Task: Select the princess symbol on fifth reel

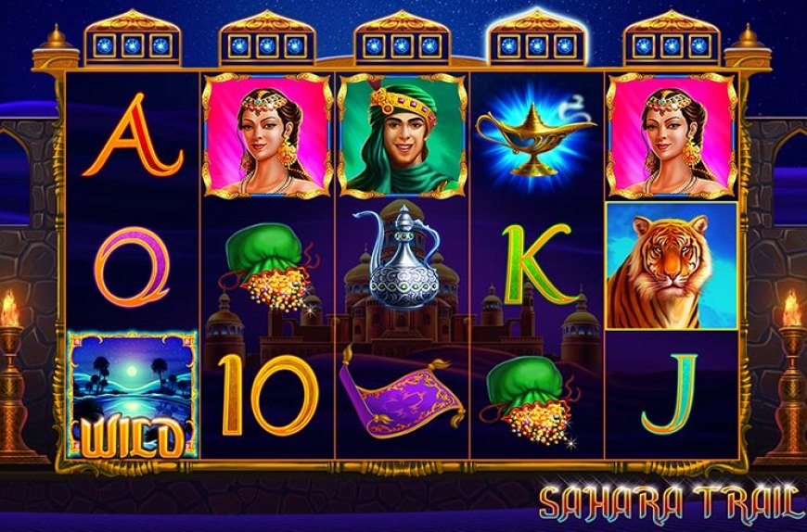Action: (672, 135)
